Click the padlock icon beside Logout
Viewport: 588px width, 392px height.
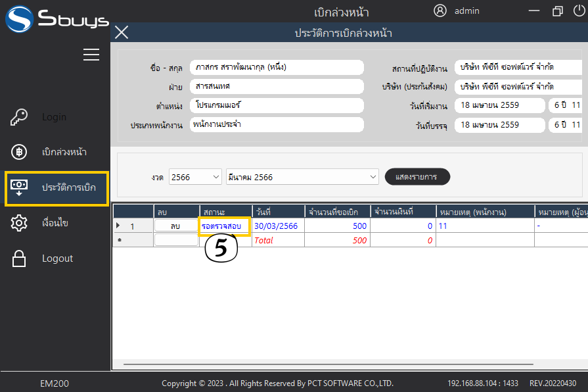pyautogui.click(x=19, y=259)
